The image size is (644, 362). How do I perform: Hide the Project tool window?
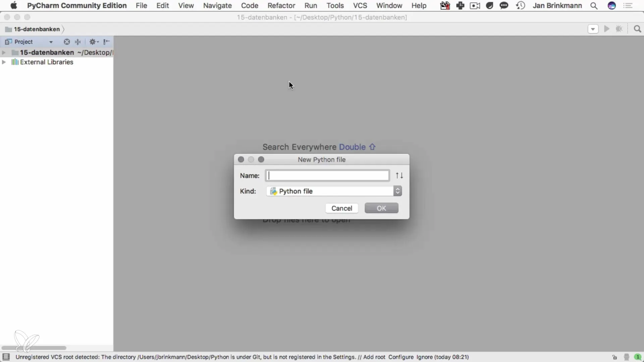106,42
